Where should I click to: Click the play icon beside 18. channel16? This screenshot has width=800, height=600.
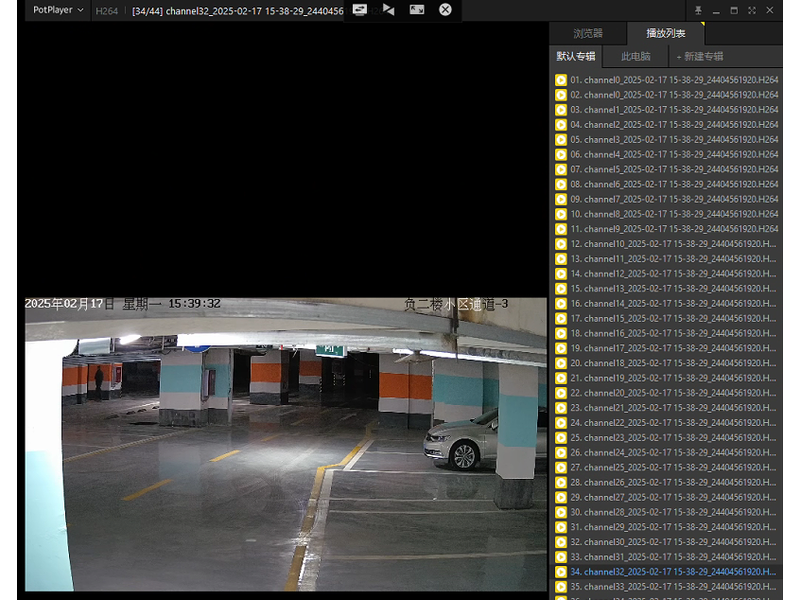pos(561,334)
